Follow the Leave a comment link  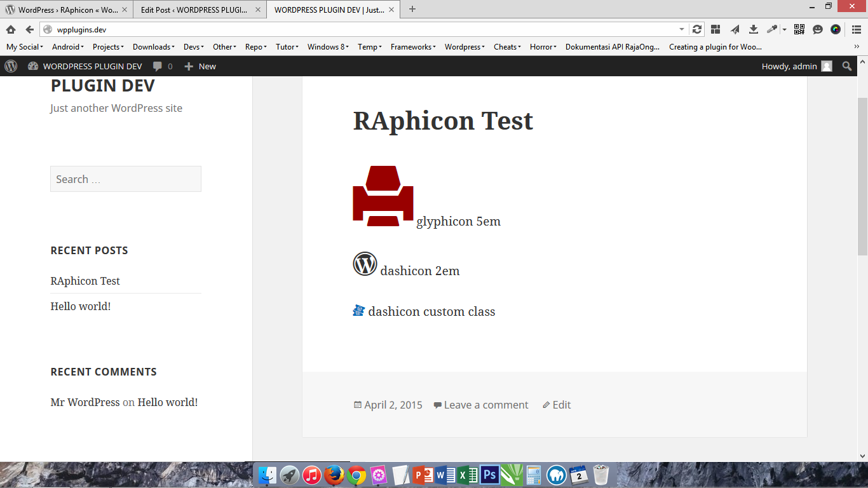pyautogui.click(x=486, y=405)
